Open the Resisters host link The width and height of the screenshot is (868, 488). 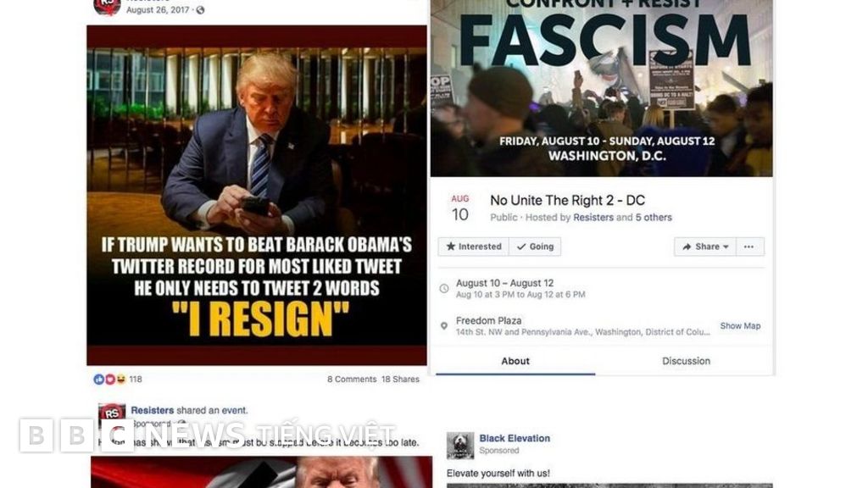coord(593,218)
